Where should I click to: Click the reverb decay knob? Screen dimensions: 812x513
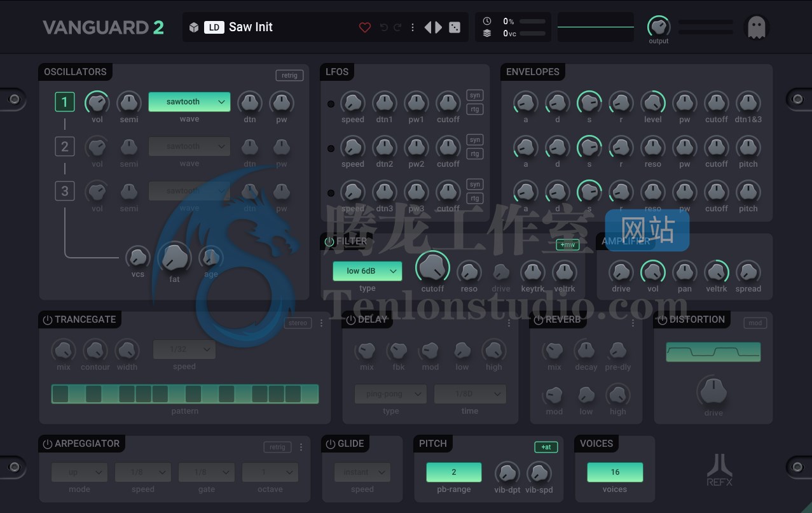click(586, 350)
